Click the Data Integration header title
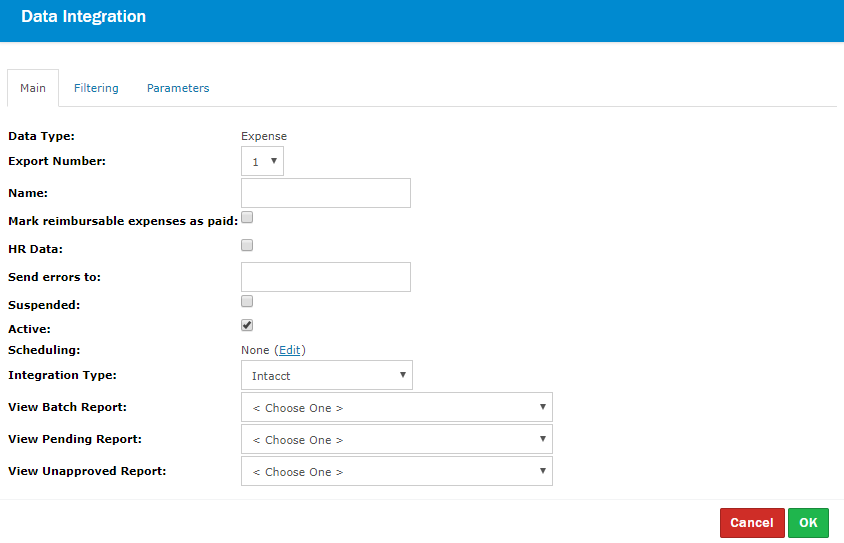 point(83,17)
